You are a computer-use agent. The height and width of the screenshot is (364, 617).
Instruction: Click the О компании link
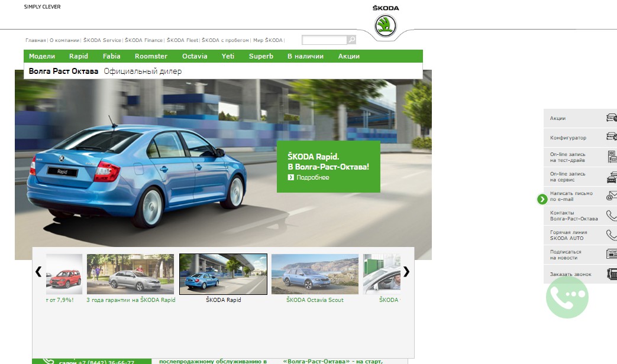pos(64,40)
